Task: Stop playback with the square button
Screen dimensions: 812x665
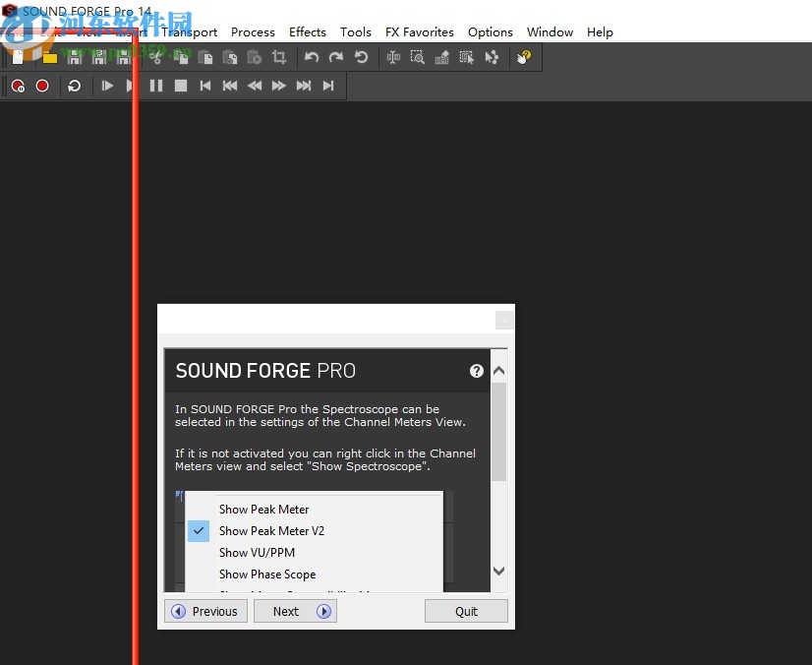Action: pyautogui.click(x=181, y=86)
